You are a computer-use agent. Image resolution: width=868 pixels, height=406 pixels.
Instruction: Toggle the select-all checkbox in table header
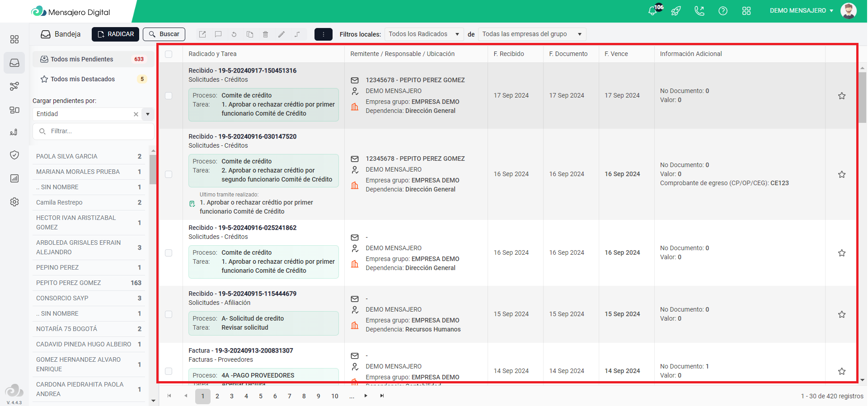point(169,54)
